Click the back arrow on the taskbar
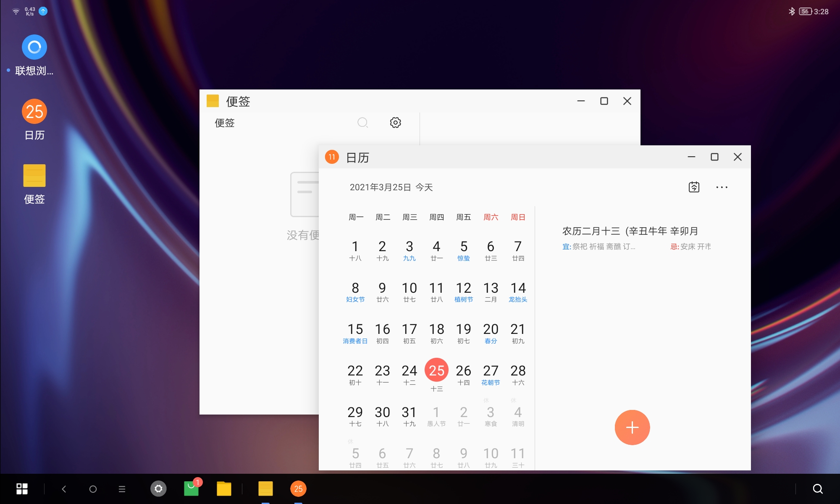This screenshot has height=504, width=840. tap(63, 489)
